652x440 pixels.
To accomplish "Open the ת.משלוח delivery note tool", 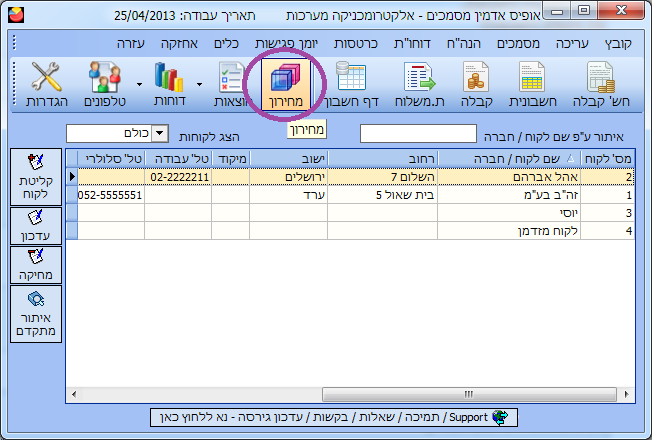I will tap(420, 85).
